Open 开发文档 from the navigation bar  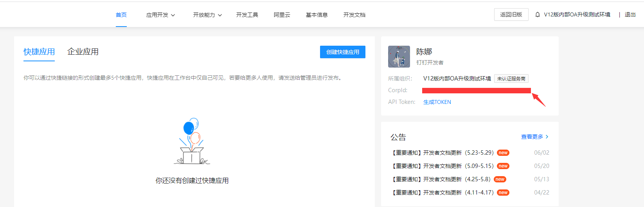click(x=354, y=15)
